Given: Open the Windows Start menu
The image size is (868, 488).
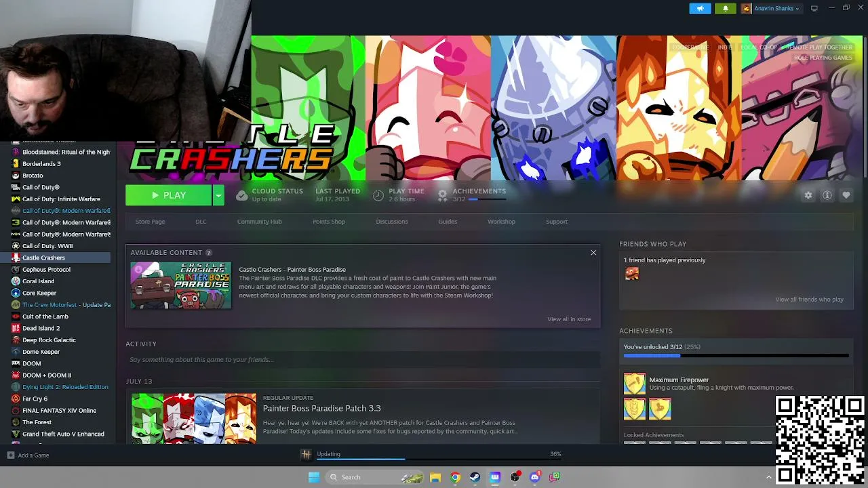Looking at the screenshot, I should click(x=313, y=477).
